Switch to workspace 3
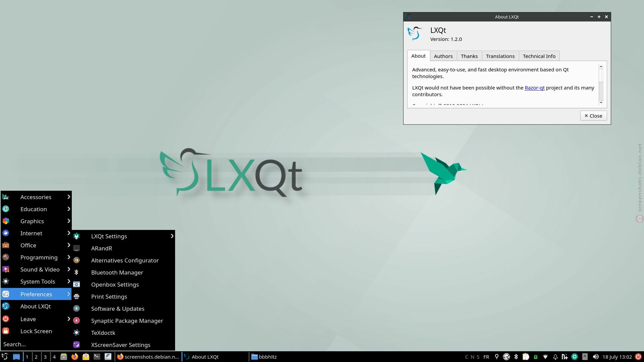The width and height of the screenshot is (644, 362). coord(45,357)
